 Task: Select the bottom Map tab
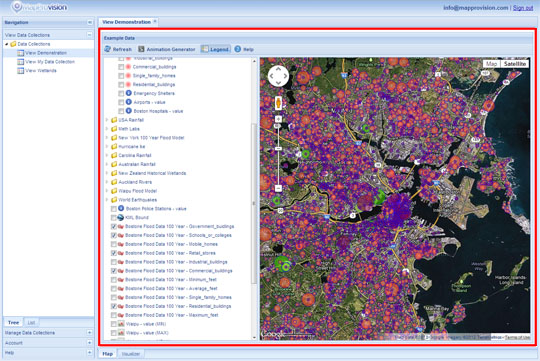108,354
